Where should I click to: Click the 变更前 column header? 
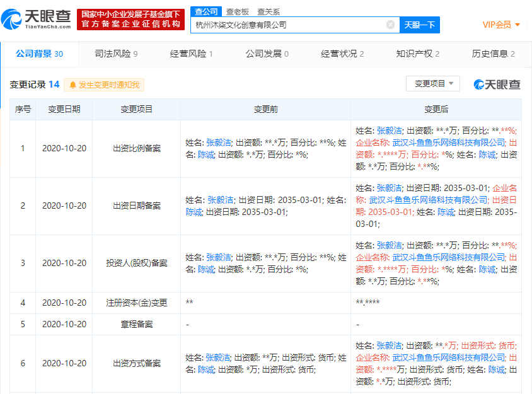(265, 109)
